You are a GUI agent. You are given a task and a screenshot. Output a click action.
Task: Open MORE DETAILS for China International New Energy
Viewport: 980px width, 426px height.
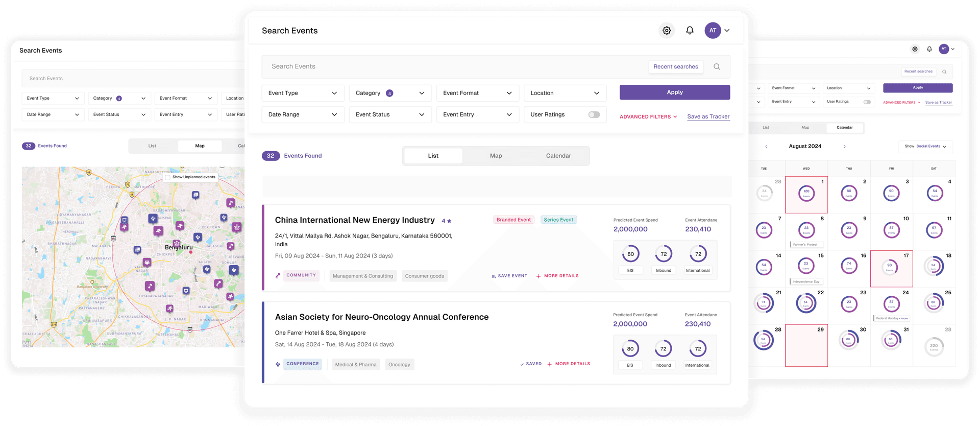557,276
